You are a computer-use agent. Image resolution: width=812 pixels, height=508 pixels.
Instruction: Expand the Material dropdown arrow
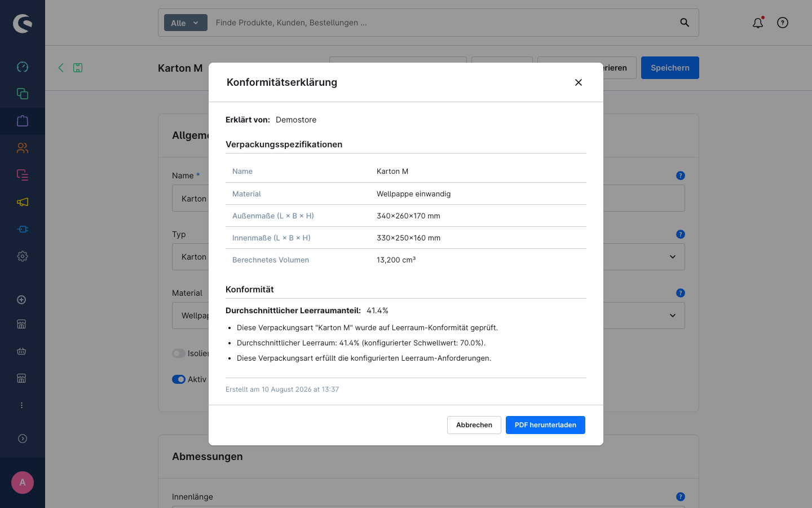(673, 316)
